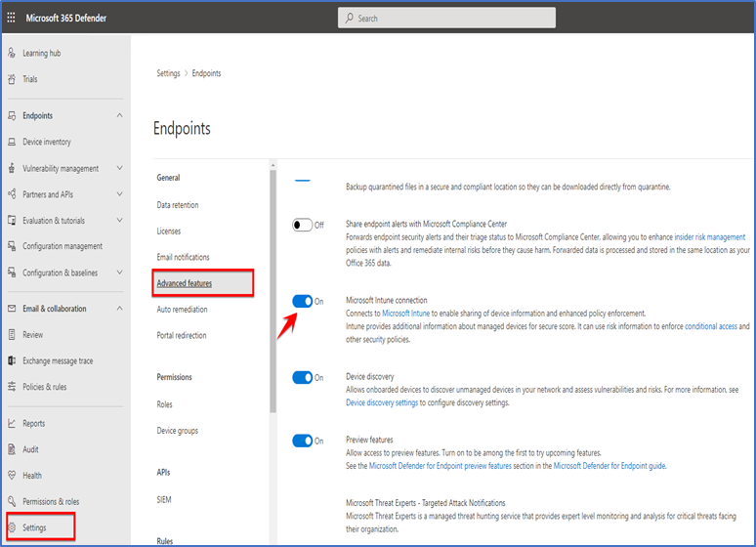The height and width of the screenshot is (547, 756).
Task: Click the Learning hub icon
Action: click(x=12, y=53)
